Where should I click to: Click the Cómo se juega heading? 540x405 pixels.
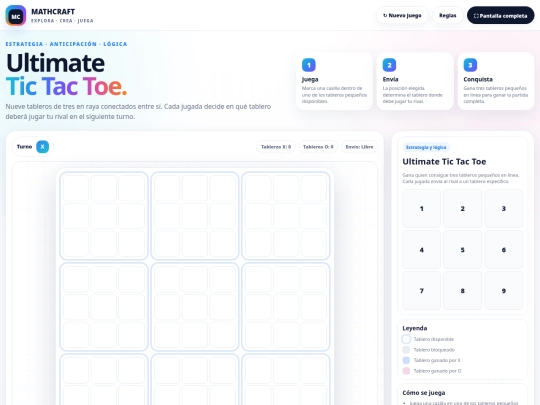click(x=424, y=393)
